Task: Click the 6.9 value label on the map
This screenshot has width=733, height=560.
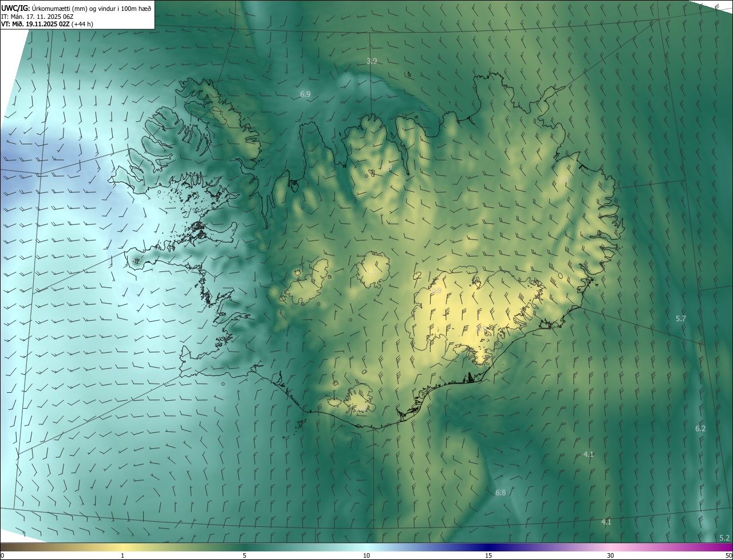Action: pos(305,93)
